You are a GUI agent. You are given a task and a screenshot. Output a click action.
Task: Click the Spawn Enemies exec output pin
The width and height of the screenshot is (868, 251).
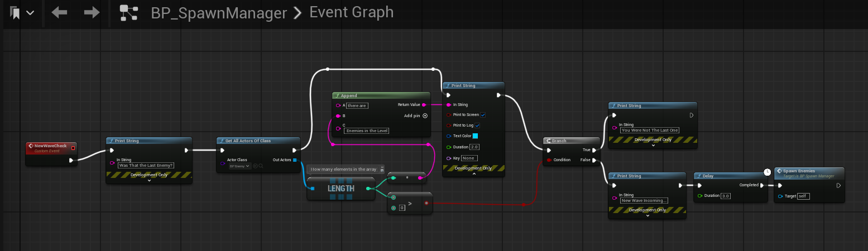tap(838, 186)
